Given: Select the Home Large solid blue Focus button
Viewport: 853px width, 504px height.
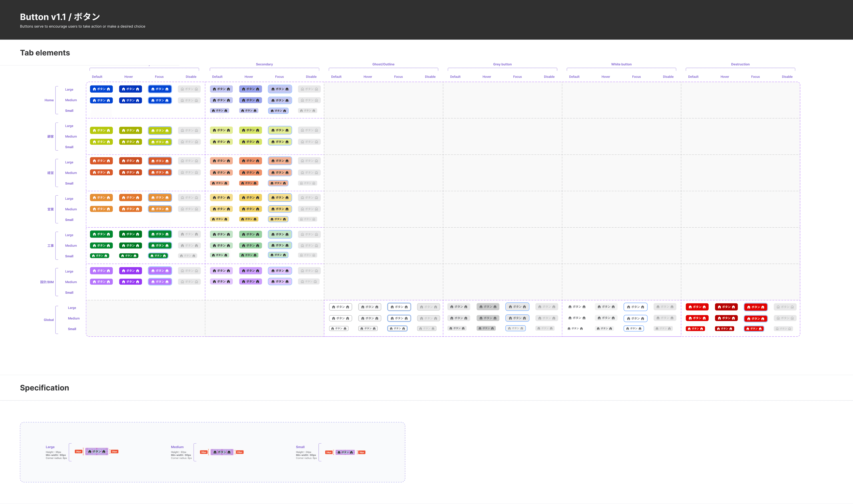Looking at the screenshot, I should click(x=160, y=89).
